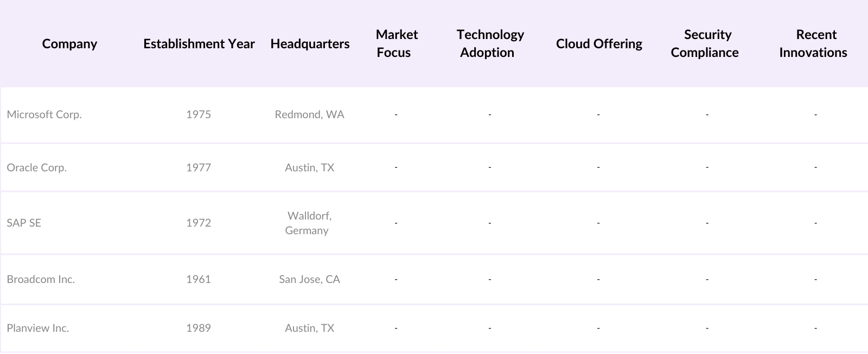868x354 pixels.
Task: Click the Oracle Corp. company cell
Action: [x=37, y=168]
